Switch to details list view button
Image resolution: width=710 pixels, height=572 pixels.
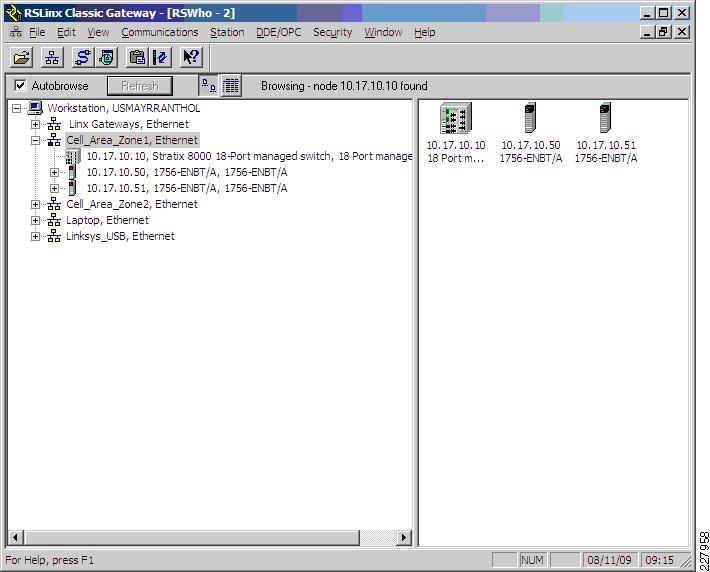(231, 86)
